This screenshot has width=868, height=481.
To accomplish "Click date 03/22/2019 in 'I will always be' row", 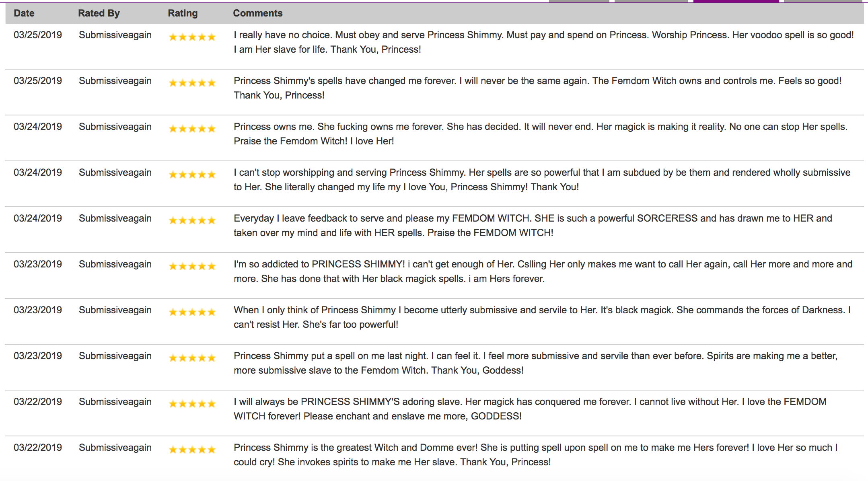I will pyautogui.click(x=38, y=402).
